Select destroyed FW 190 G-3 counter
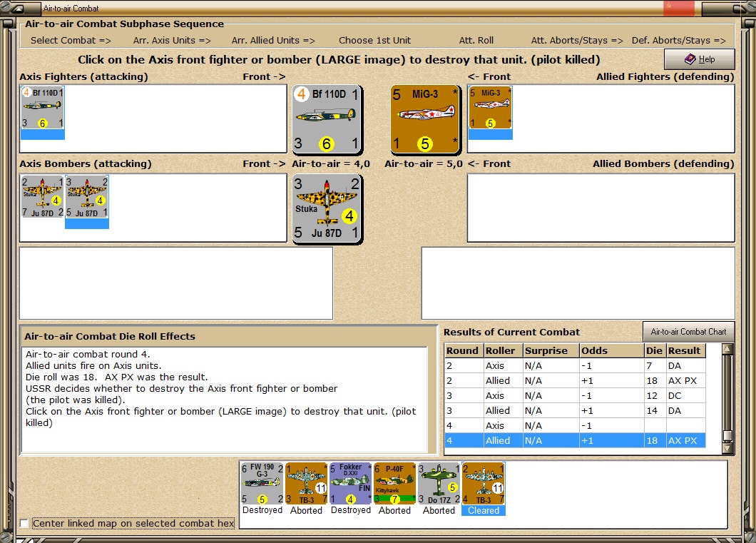The image size is (756, 543). click(x=262, y=484)
